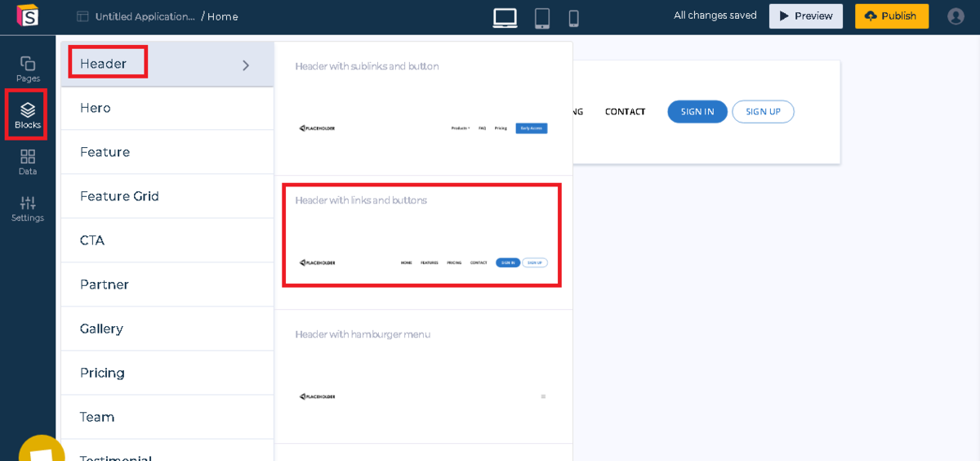Click the SIGN IN button on canvas
The image size is (980, 461).
pyautogui.click(x=697, y=112)
